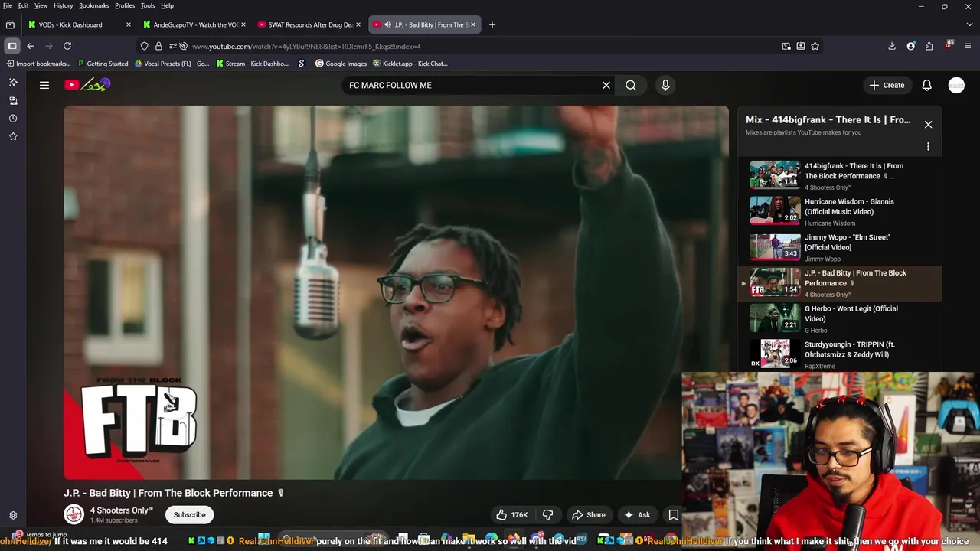Screen dimensions: 980x551
Task: Close the AndeGuapoTV tab
Action: (x=243, y=24)
